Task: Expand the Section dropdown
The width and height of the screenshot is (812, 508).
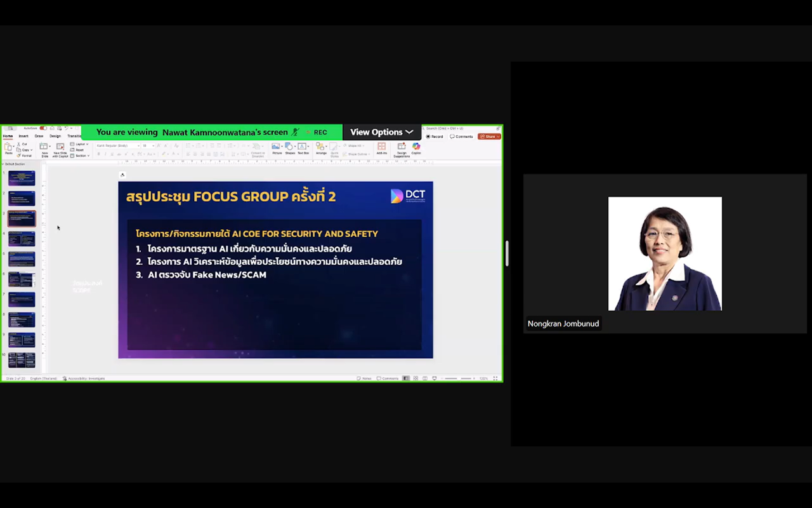Action: [x=80, y=156]
